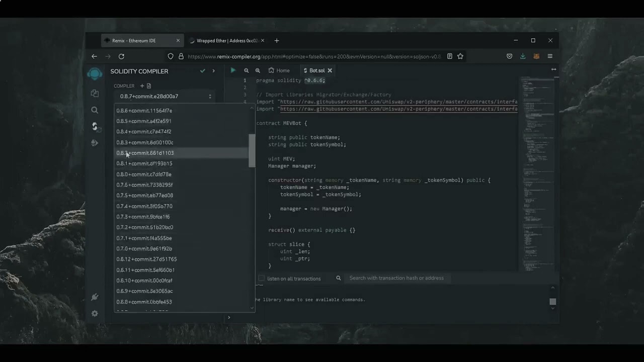Choose compiler 0.6.8+commit.0bbfe453
Viewport: 644px width, 362px height.
(x=182, y=302)
